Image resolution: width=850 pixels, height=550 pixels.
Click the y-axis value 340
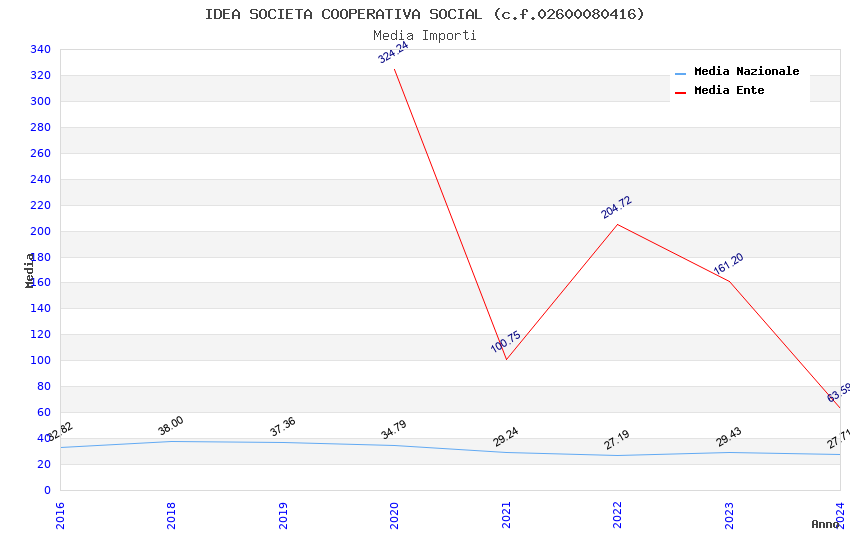click(41, 49)
